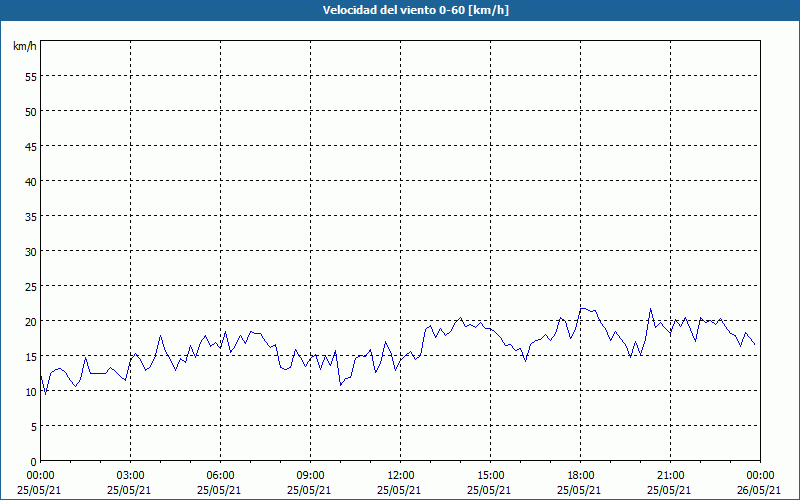
Task: Click the 21:00 time label
Action: coord(670,476)
